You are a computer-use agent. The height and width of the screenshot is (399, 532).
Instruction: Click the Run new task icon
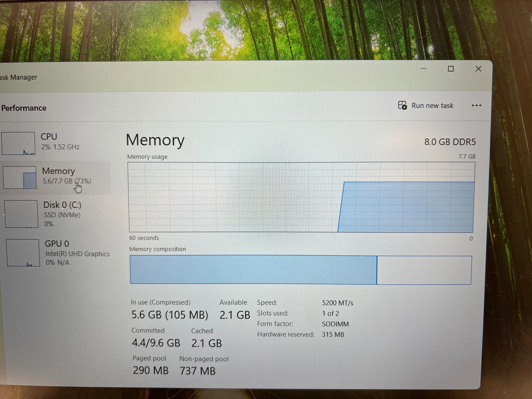[x=402, y=105]
